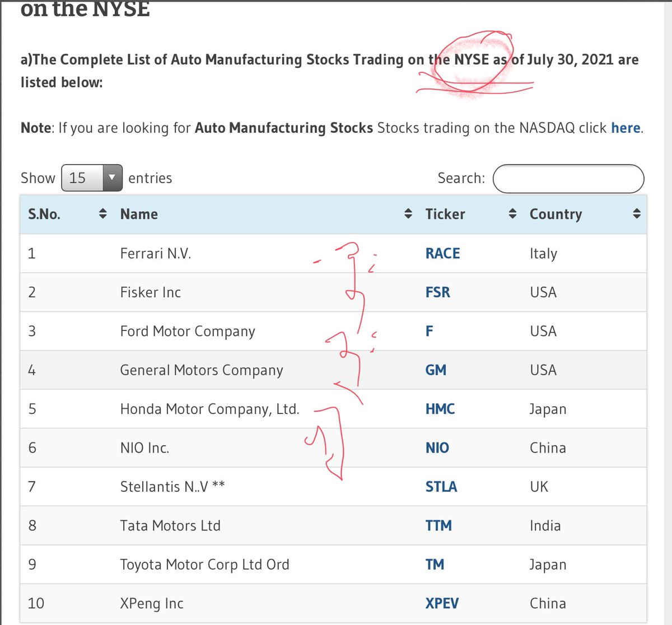Select the 'Ferrari N.V.' name cell
Image resolution: width=672 pixels, height=625 pixels.
[x=156, y=254]
